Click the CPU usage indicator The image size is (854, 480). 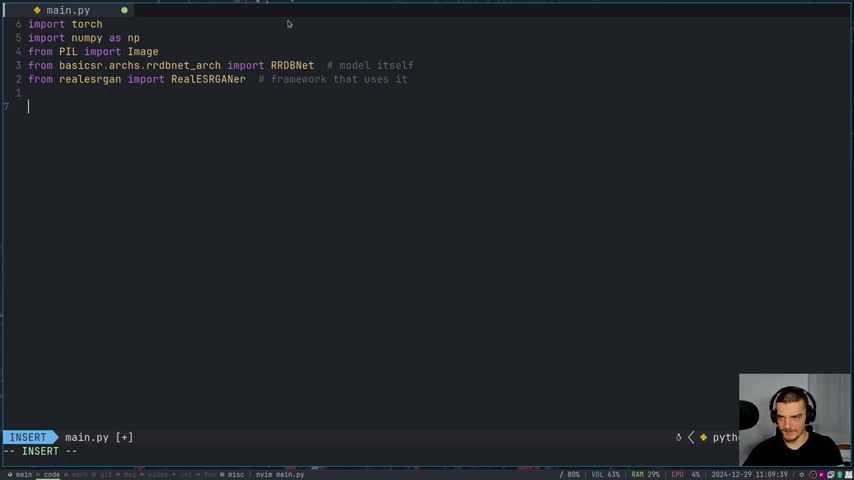685,475
